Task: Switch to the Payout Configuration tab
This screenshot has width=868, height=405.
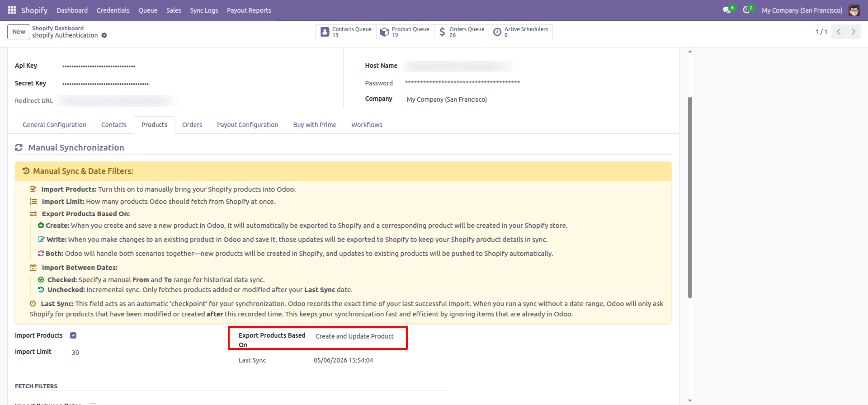Action: pos(248,125)
